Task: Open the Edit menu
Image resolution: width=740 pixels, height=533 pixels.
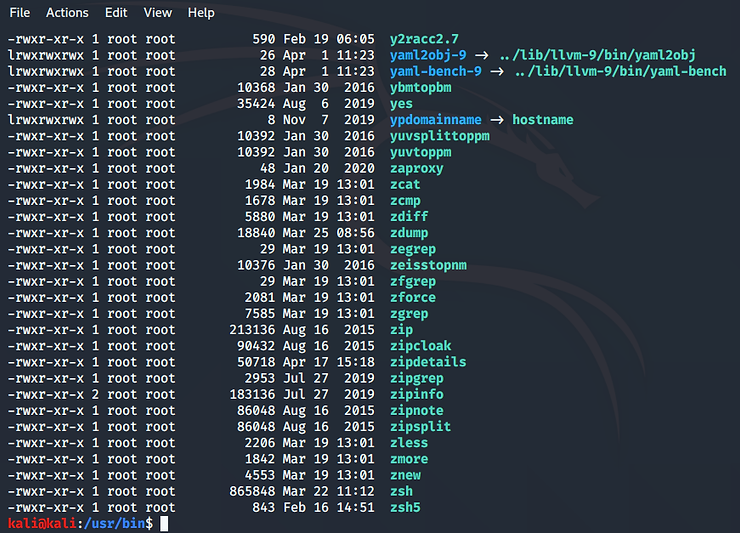Action: click(x=116, y=13)
